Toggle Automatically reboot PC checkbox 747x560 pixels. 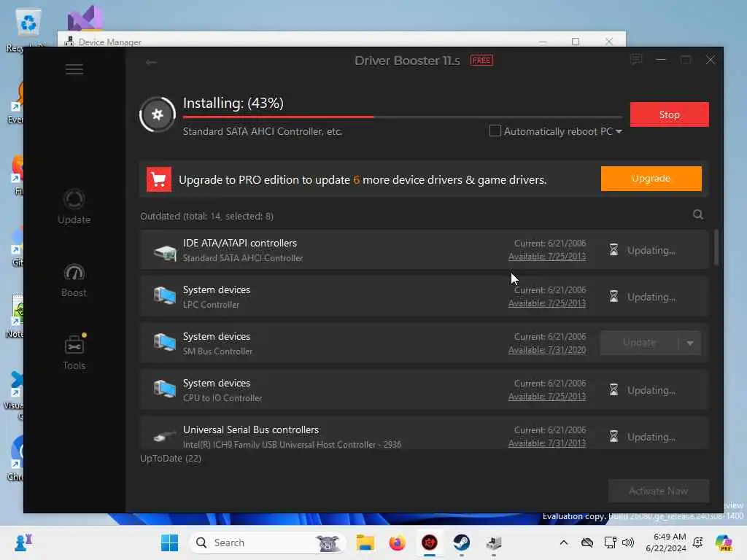click(x=495, y=131)
